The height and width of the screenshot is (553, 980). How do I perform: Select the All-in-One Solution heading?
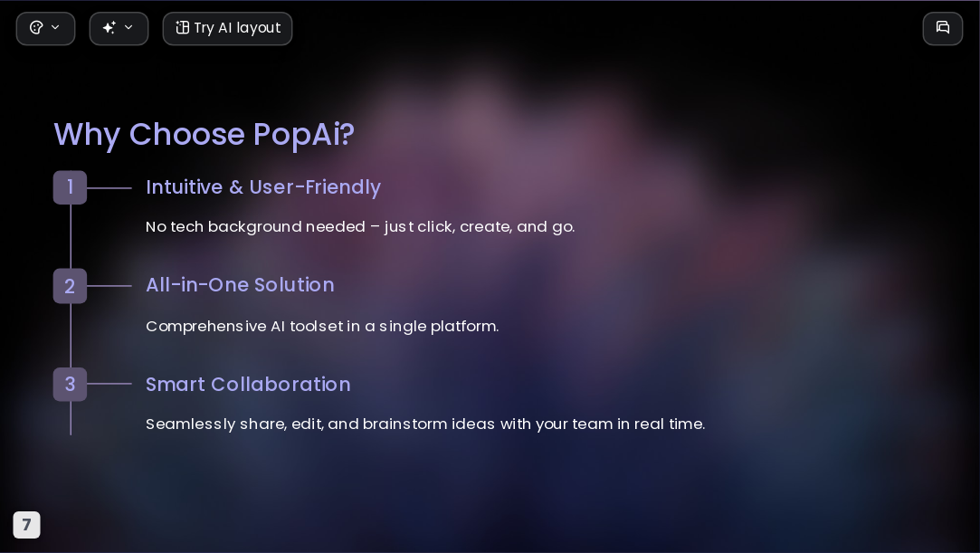[240, 285]
